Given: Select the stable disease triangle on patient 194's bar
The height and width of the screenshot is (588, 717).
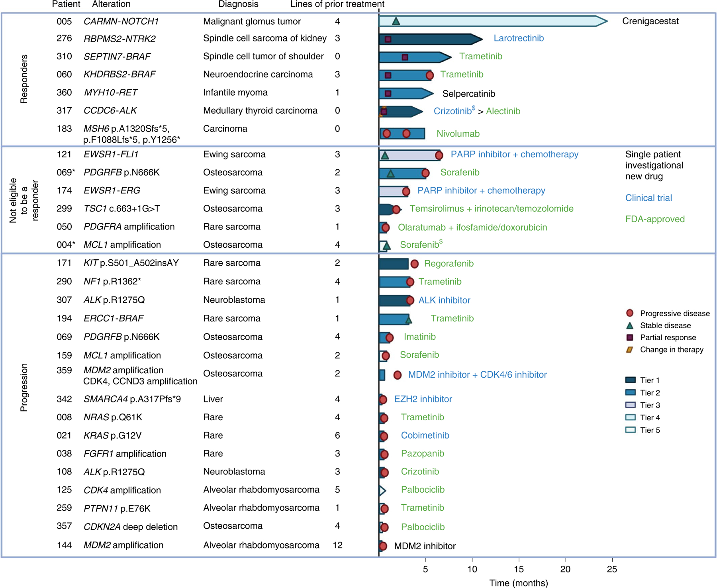Looking at the screenshot, I should pos(408,319).
